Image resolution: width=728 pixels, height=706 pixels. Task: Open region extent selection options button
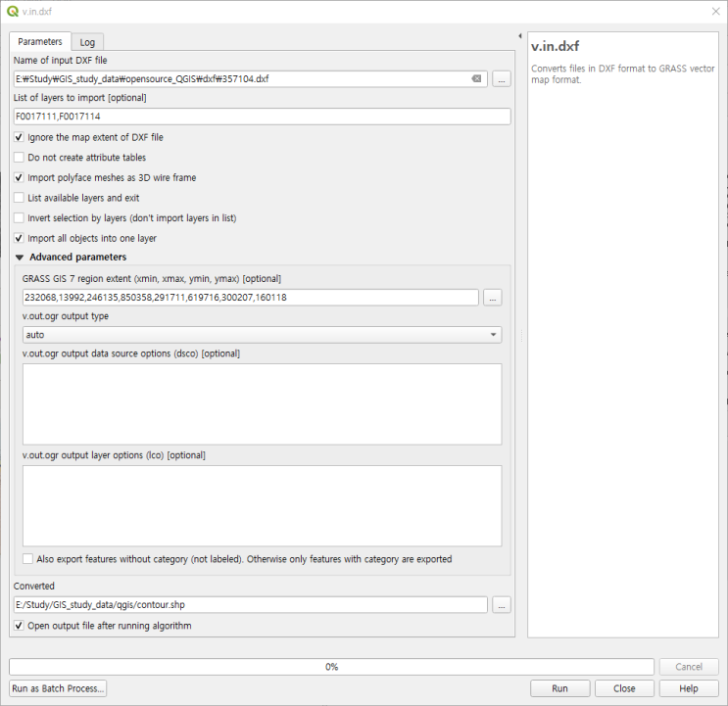(492, 298)
